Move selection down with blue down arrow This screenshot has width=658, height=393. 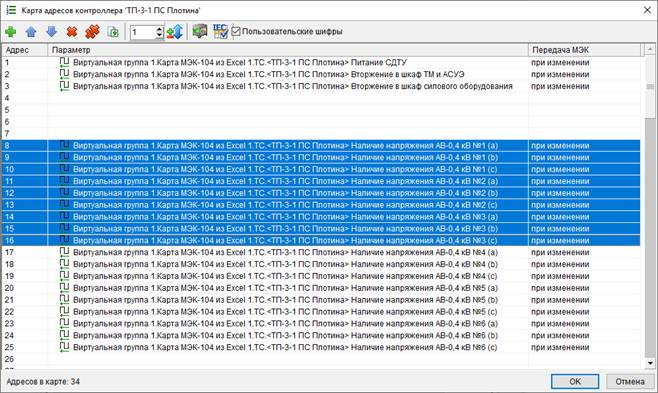point(51,31)
